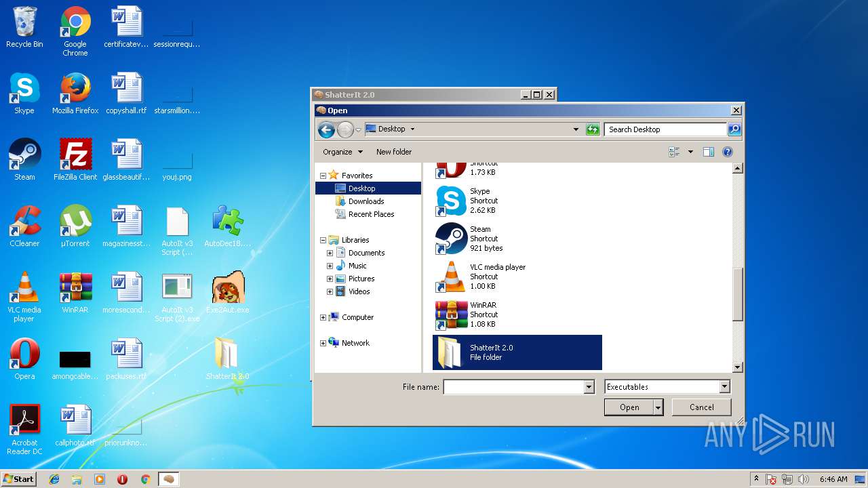Click the Open button
This screenshot has height=488, width=868.
tap(629, 407)
